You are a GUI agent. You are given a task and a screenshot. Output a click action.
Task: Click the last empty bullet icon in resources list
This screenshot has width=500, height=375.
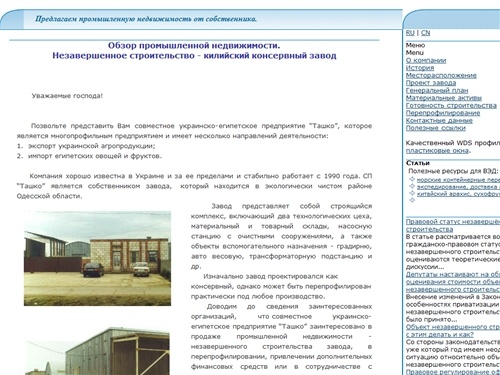tap(412, 200)
